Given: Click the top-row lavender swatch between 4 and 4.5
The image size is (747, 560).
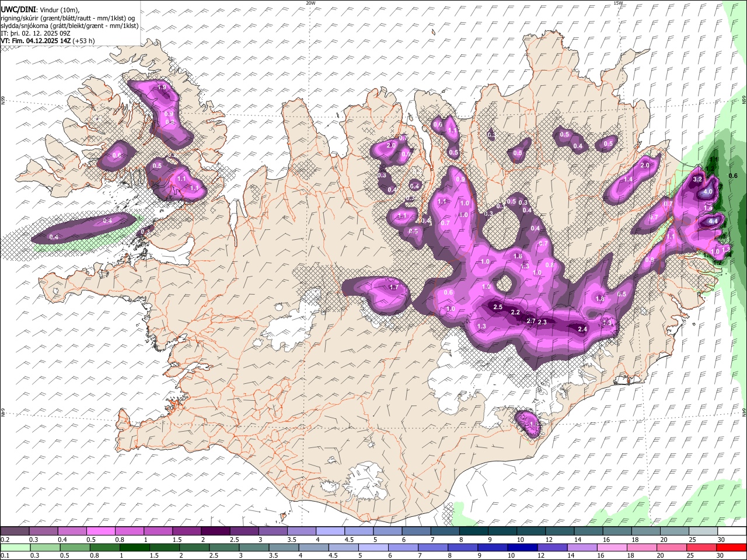Looking at the screenshot, I should coord(330,531).
